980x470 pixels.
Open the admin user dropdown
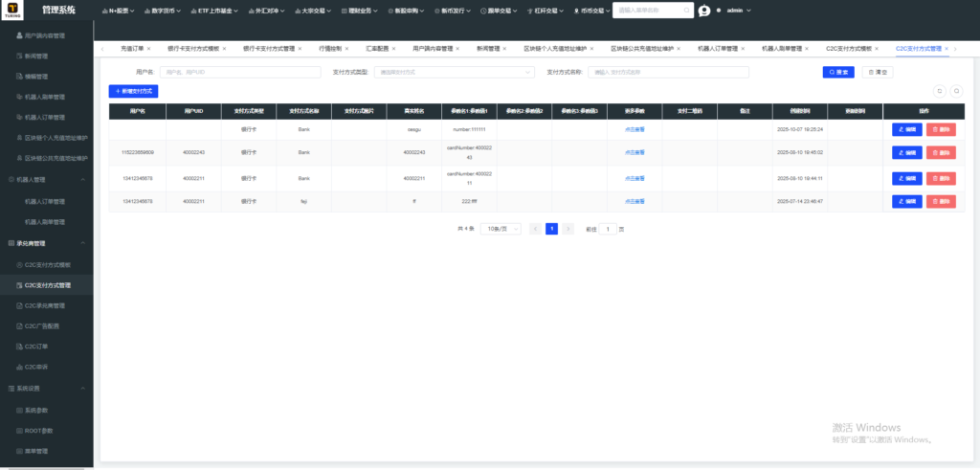pyautogui.click(x=739, y=11)
